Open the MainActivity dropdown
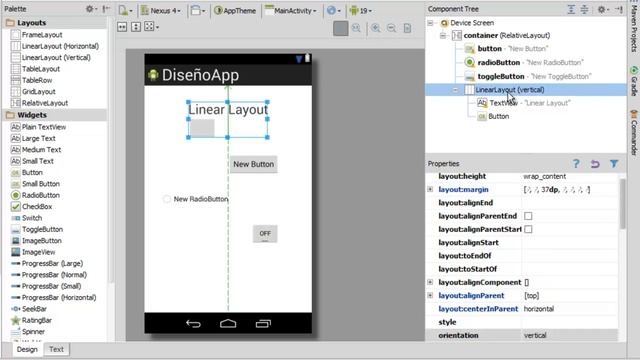The image size is (640, 360). [x=290, y=11]
